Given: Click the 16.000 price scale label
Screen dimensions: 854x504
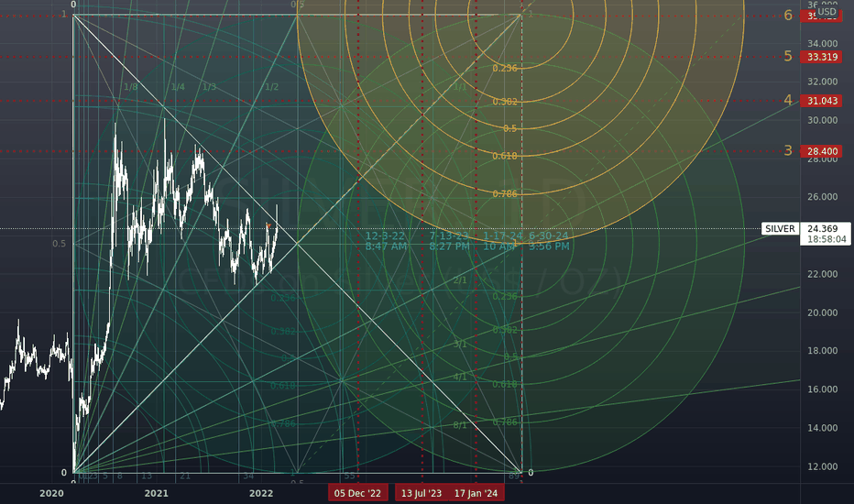Looking at the screenshot, I should pyautogui.click(x=823, y=389).
